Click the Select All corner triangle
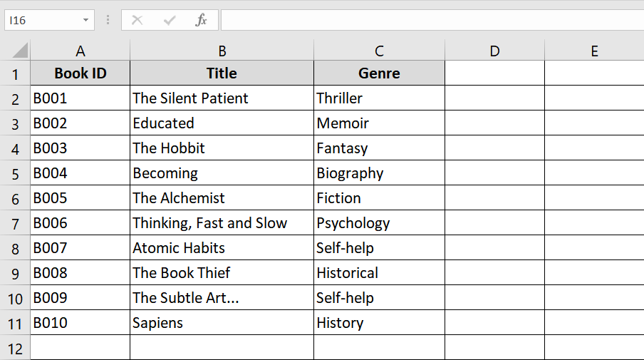 pos(20,50)
